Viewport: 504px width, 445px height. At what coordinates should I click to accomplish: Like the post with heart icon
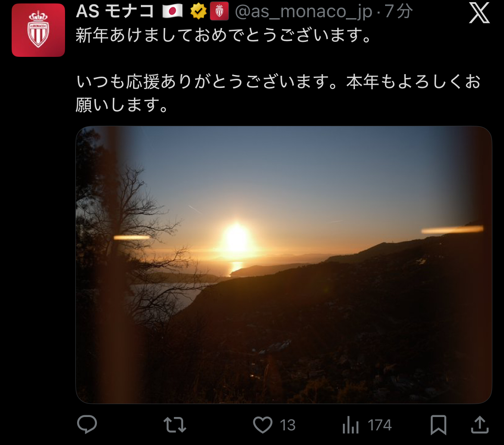(x=263, y=424)
